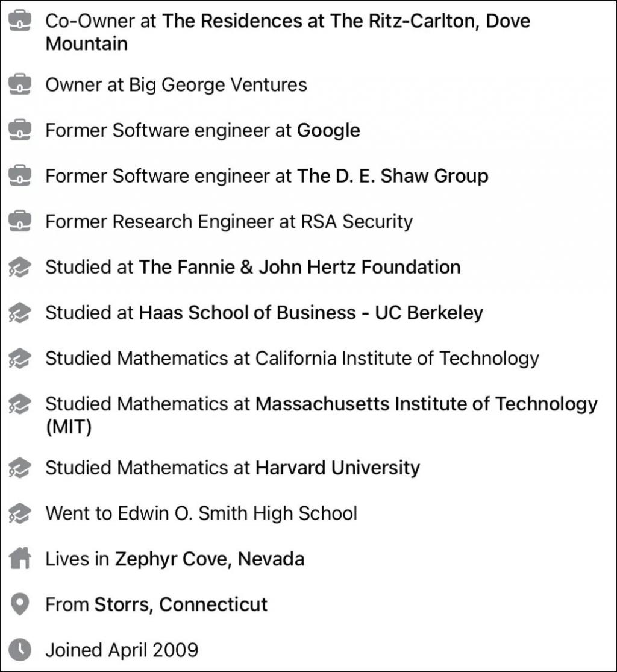Open Massachusetts Institute of Technology page link
This screenshot has height=672, width=617.
pyautogui.click(x=321, y=415)
